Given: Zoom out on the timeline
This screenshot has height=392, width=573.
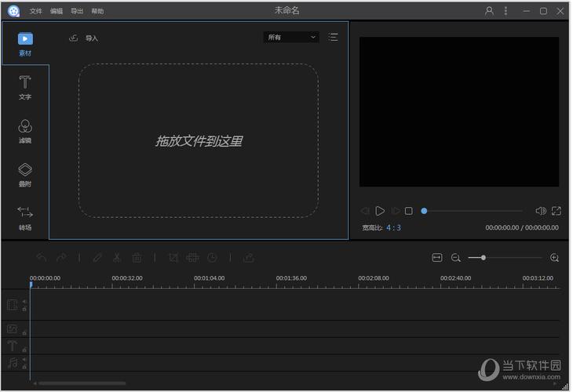Looking at the screenshot, I should coord(456,257).
